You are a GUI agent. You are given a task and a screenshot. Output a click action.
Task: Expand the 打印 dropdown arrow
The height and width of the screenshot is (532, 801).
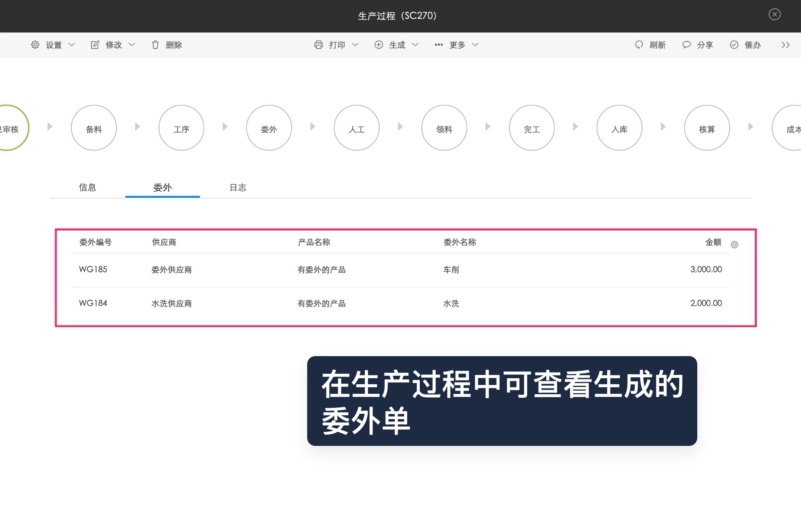pos(356,45)
